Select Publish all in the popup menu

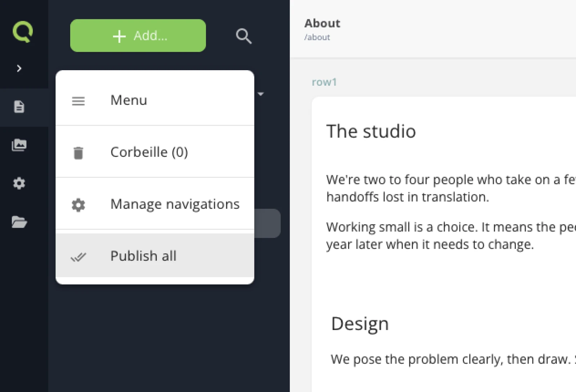(x=155, y=256)
